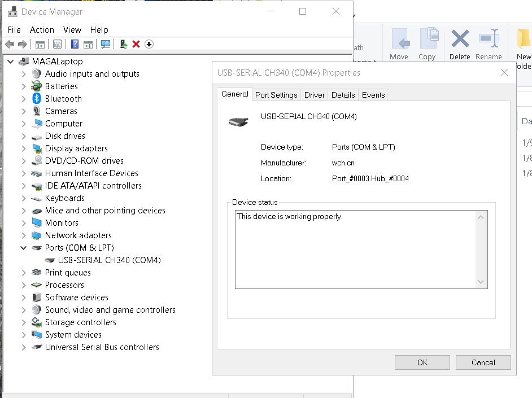Click the Network adapters icon
Viewport: 532px width, 398px height.
tap(37, 235)
